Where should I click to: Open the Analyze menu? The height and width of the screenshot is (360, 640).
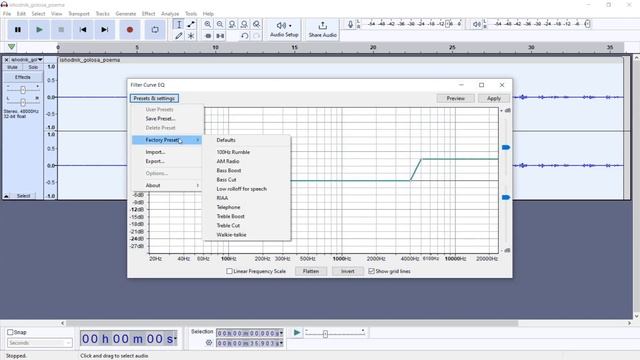[x=170, y=13]
